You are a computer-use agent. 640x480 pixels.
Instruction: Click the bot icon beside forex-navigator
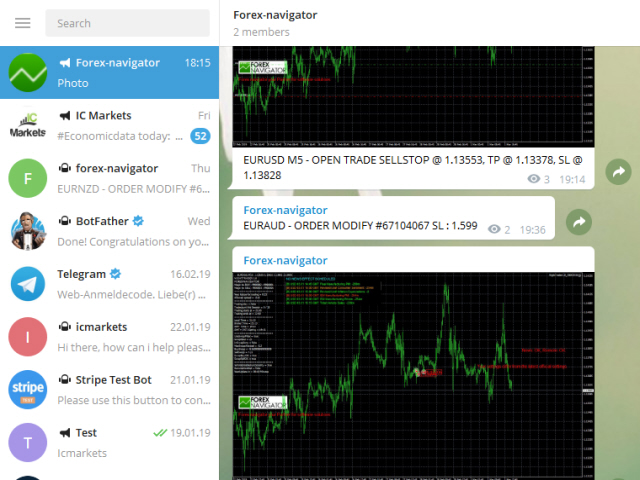[64, 168]
